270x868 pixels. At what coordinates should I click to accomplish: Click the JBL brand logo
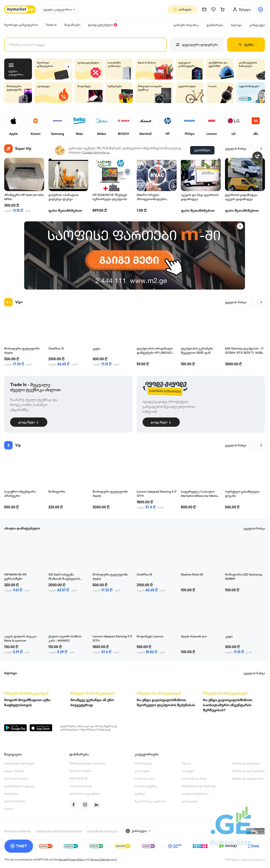pos(255,121)
